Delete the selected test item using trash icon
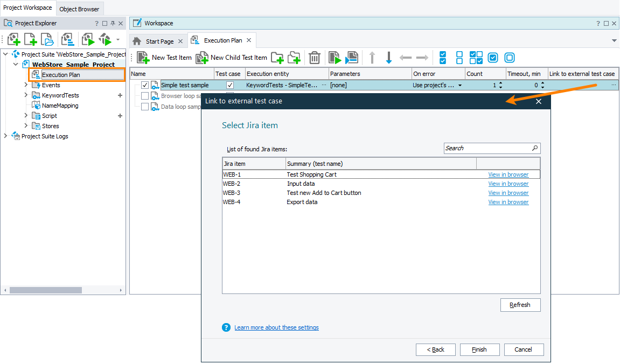620x364 pixels. pyautogui.click(x=315, y=57)
